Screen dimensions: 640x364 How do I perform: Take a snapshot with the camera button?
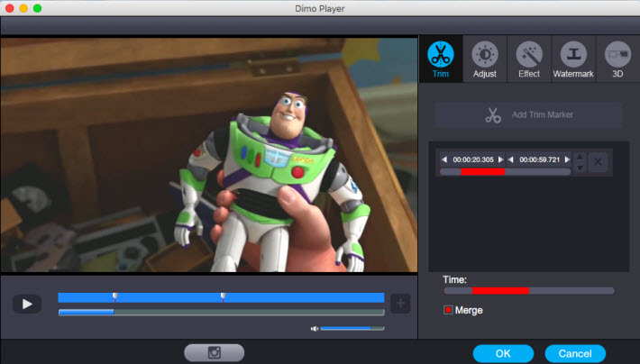pyautogui.click(x=214, y=352)
